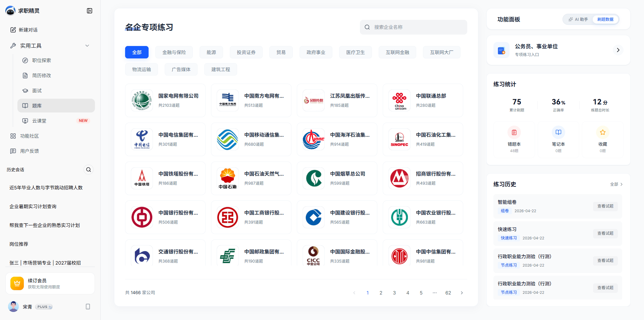Open history chat 岗位推荐

[19, 244]
